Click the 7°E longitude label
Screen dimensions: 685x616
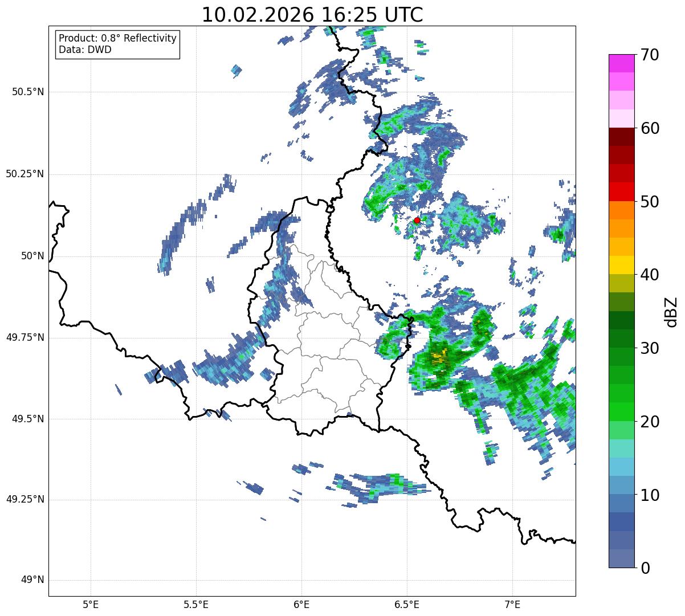[512, 605]
